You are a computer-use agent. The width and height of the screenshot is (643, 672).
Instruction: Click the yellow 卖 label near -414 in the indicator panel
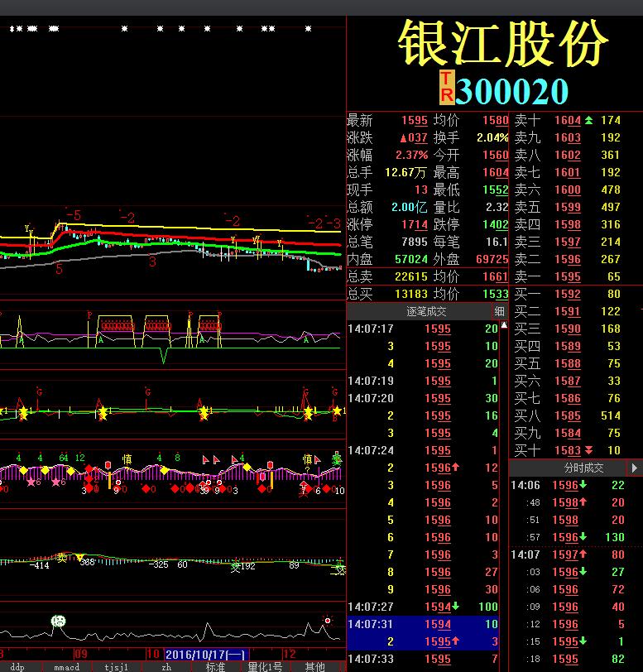pos(62,557)
